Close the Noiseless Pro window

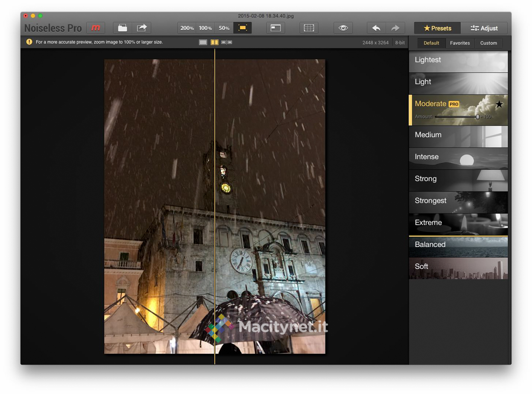pos(26,16)
